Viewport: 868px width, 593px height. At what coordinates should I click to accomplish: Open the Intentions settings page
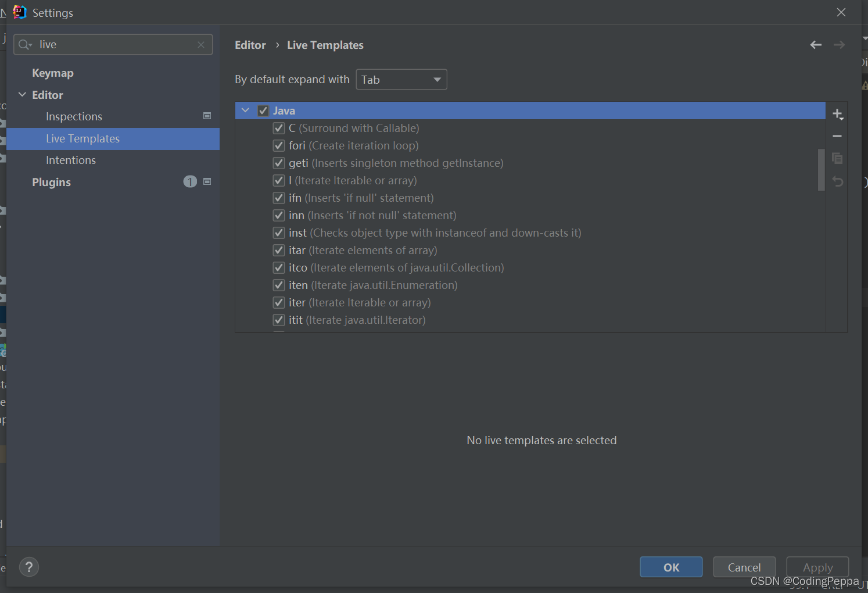coord(71,160)
